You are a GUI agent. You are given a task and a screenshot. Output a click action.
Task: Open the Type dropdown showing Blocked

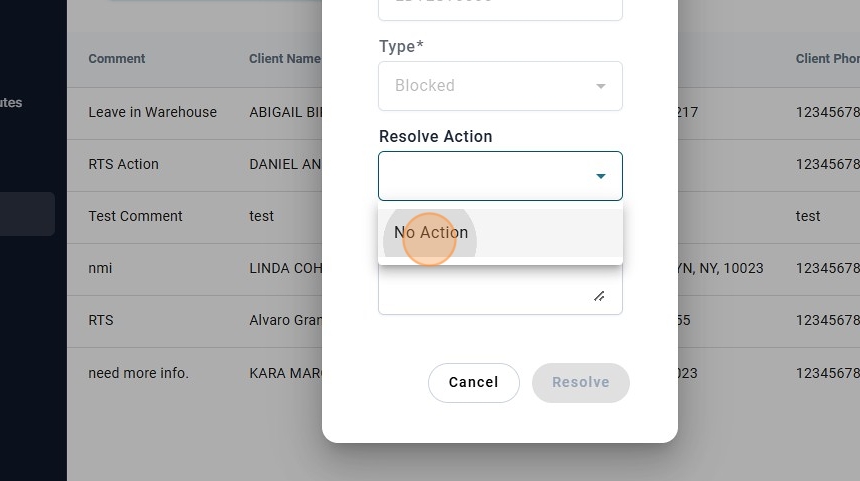500,86
